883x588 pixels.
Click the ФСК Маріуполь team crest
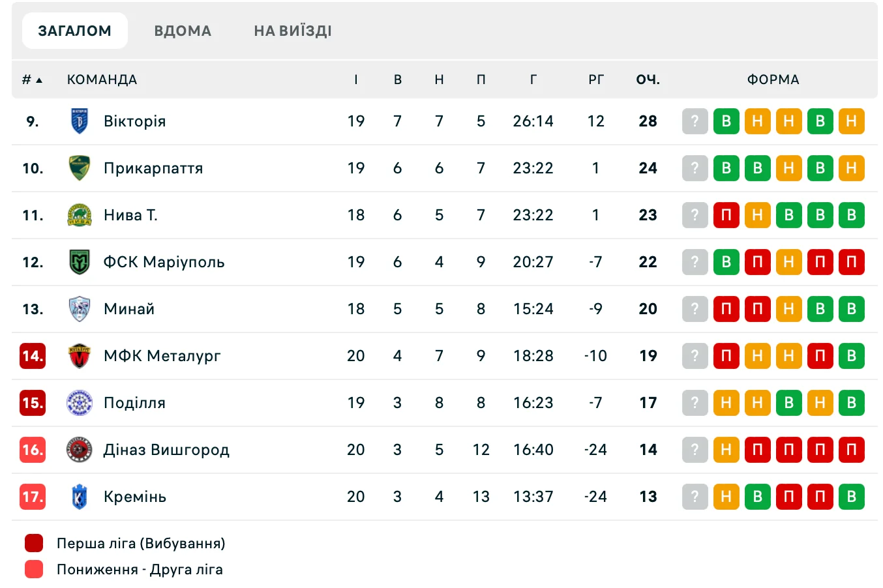tap(80, 262)
